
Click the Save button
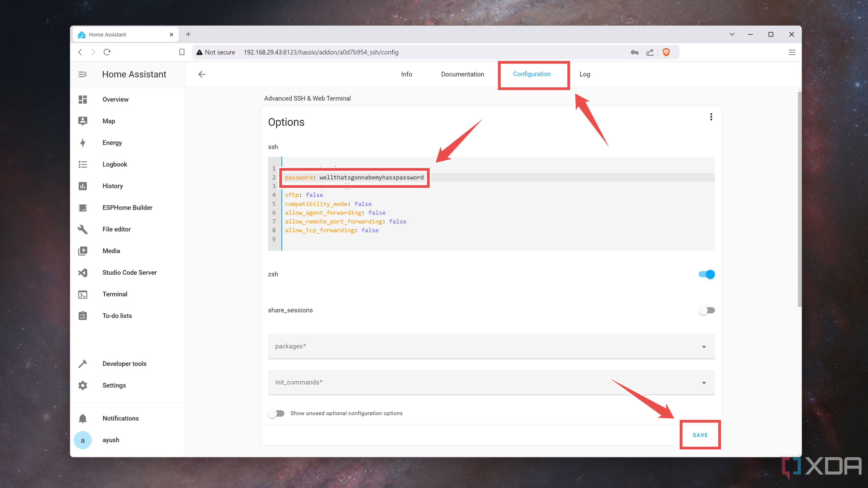point(699,435)
